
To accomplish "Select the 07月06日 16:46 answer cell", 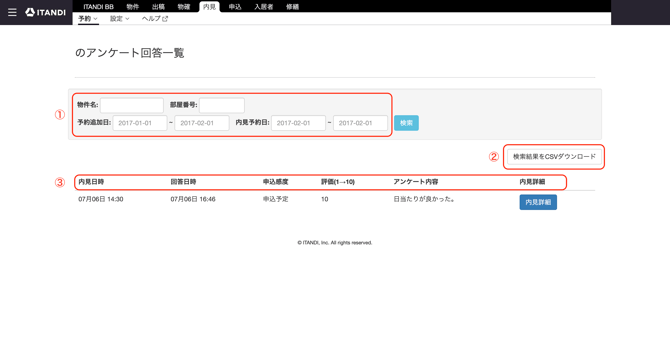I will tap(193, 199).
